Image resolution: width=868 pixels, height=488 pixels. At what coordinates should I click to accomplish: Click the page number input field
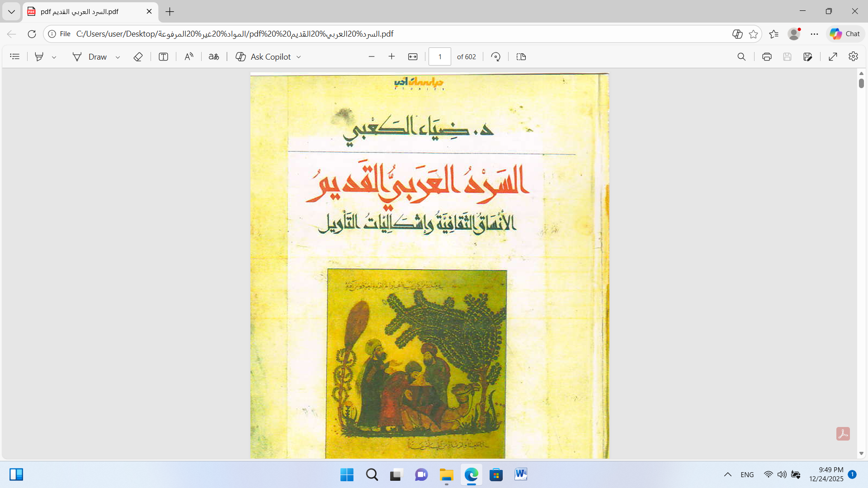[x=440, y=56]
